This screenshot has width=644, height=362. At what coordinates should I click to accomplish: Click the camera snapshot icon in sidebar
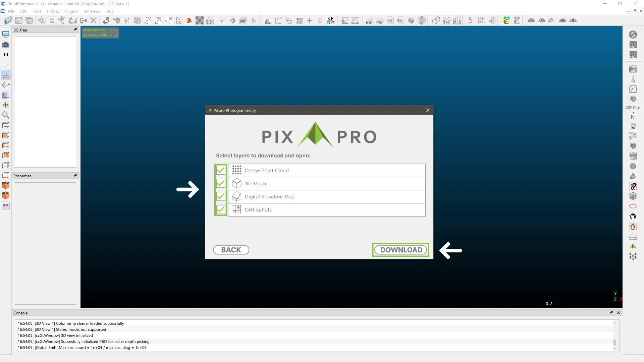6,45
